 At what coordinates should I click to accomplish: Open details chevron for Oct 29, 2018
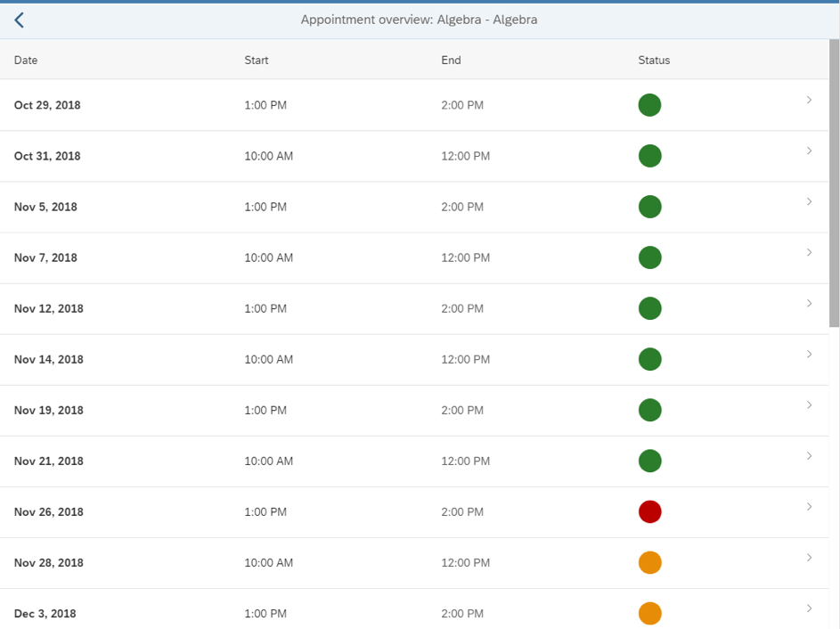[809, 100]
